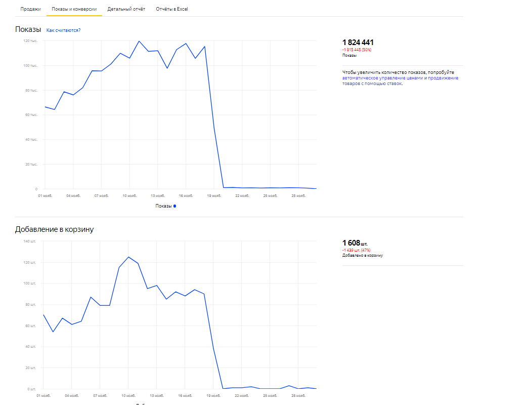
Task: Click the 10 нояб. label under the cart chart
Action: [x=128, y=395]
